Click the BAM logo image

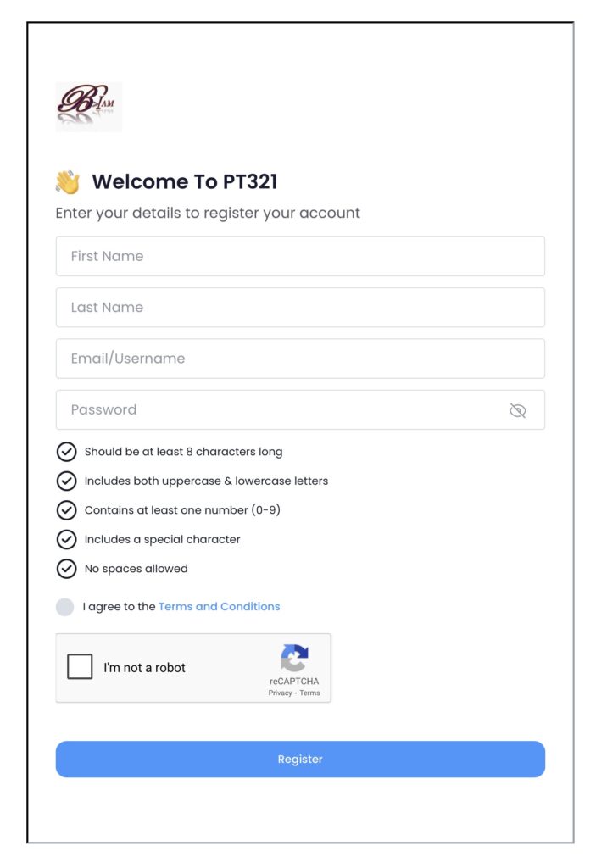pos(89,107)
